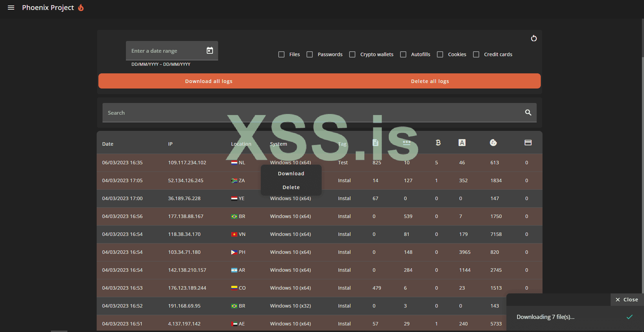Click the refresh icon in the filter panel
644x332 pixels.
pyautogui.click(x=534, y=38)
